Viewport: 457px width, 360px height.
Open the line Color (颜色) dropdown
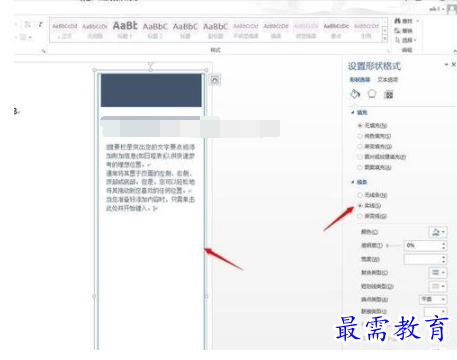click(x=438, y=232)
